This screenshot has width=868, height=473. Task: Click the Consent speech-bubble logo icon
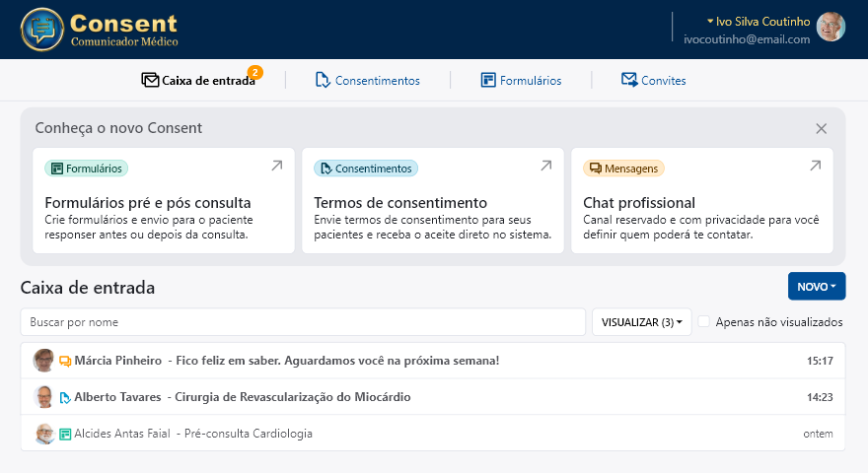click(40, 30)
